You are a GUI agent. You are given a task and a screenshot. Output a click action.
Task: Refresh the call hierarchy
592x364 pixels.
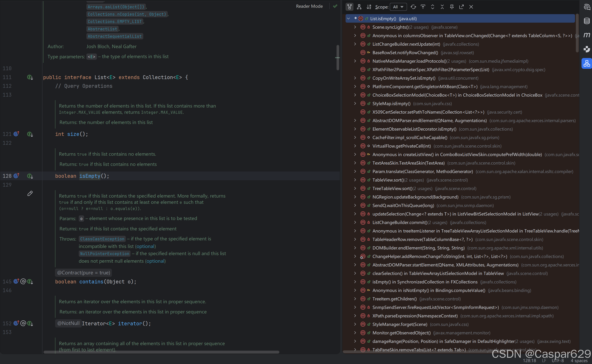click(x=413, y=7)
